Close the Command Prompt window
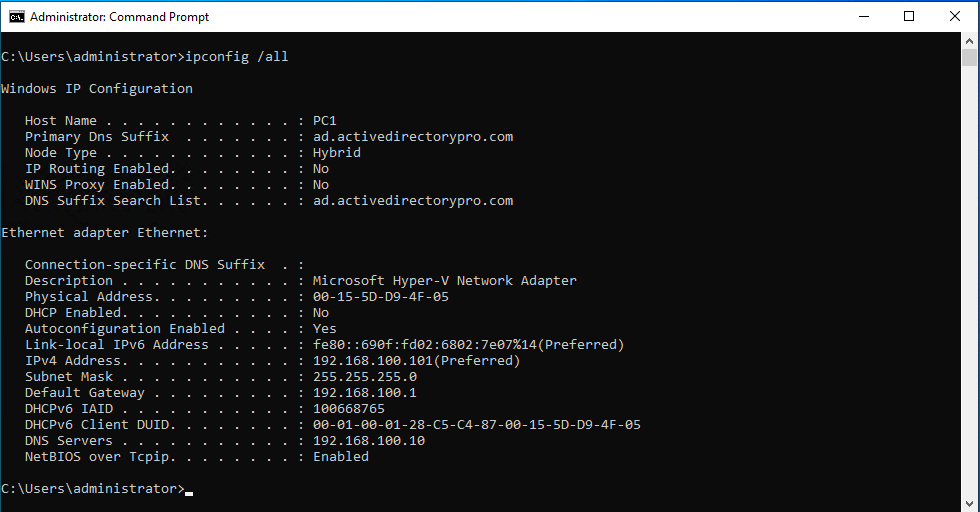This screenshot has width=980, height=512. point(955,16)
